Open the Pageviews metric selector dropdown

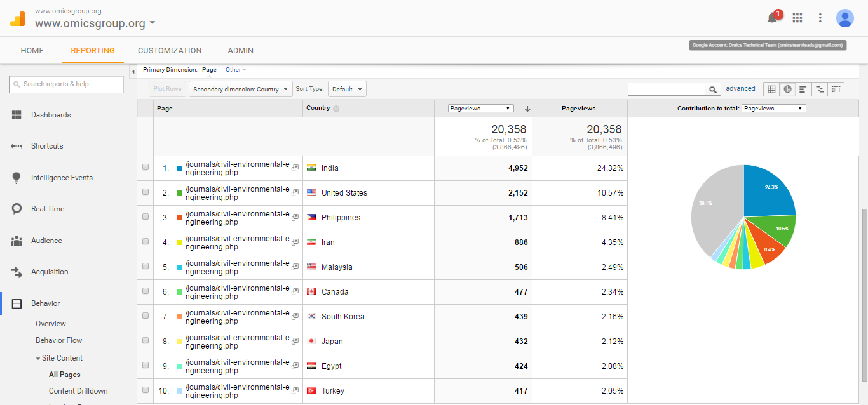480,109
